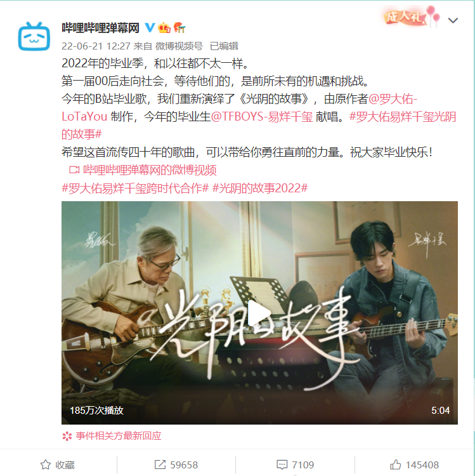Open the Bilibili avatar profile picture
475x476 pixels.
[34, 36]
